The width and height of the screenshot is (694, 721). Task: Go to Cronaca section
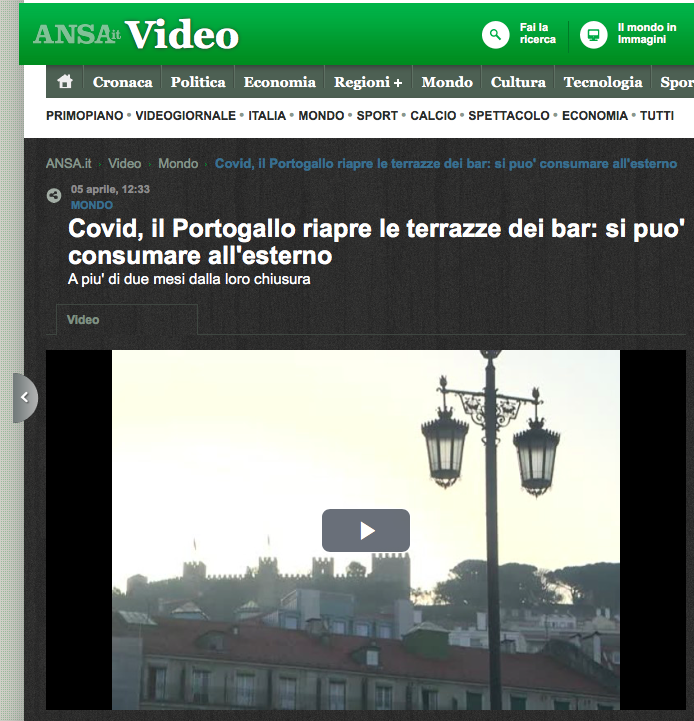122,82
